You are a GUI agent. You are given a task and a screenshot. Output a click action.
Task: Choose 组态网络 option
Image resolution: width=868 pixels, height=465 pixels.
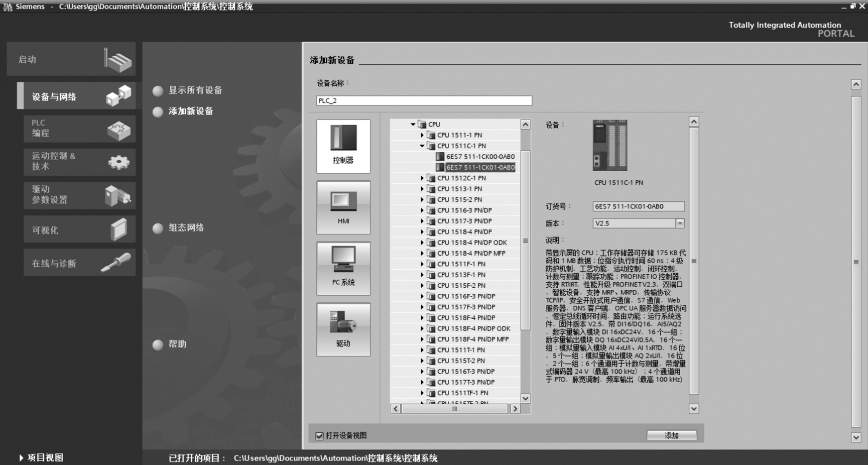coord(178,228)
